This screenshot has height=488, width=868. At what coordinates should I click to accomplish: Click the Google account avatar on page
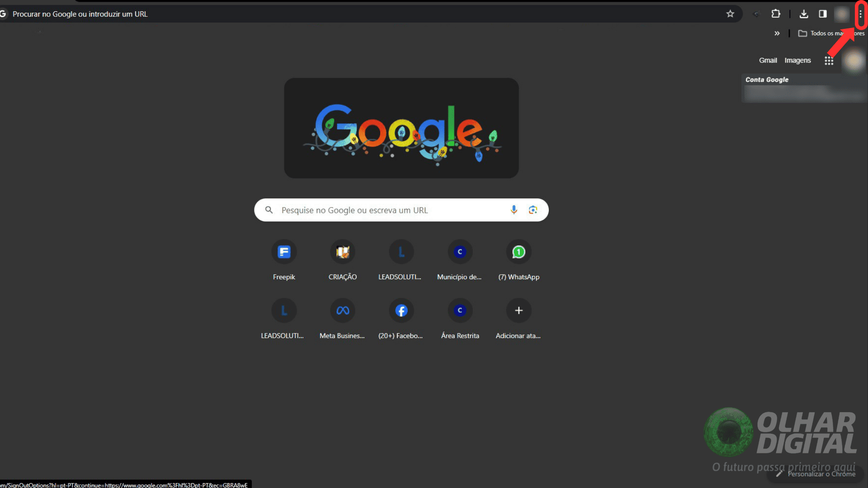tap(854, 61)
